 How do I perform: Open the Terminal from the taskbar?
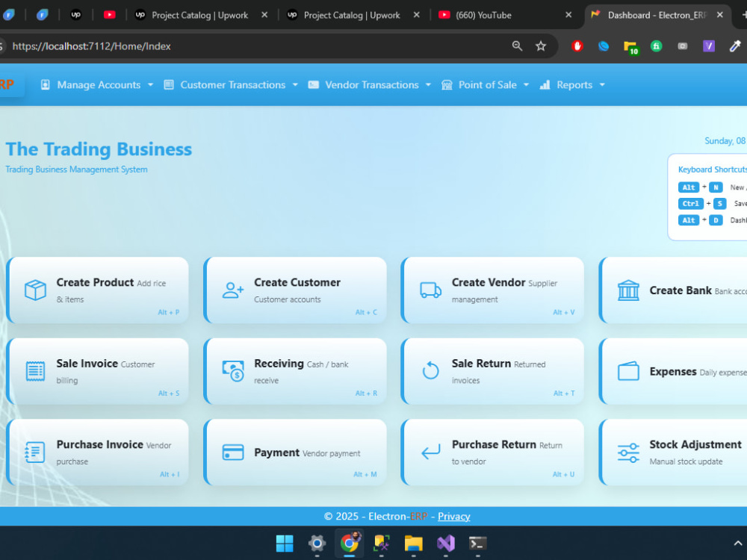tap(478, 544)
